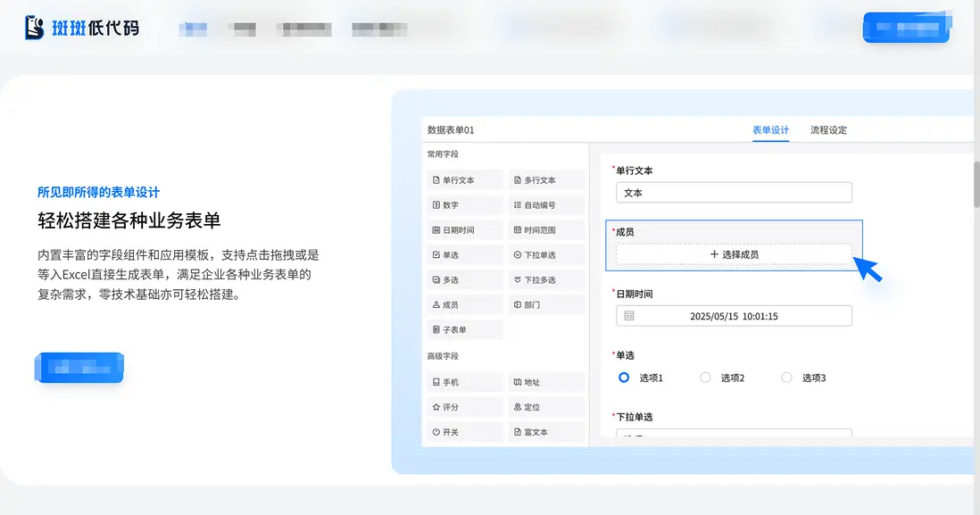Screen dimensions: 980x515
Task: Select the 定位 field component
Action: click(546, 406)
